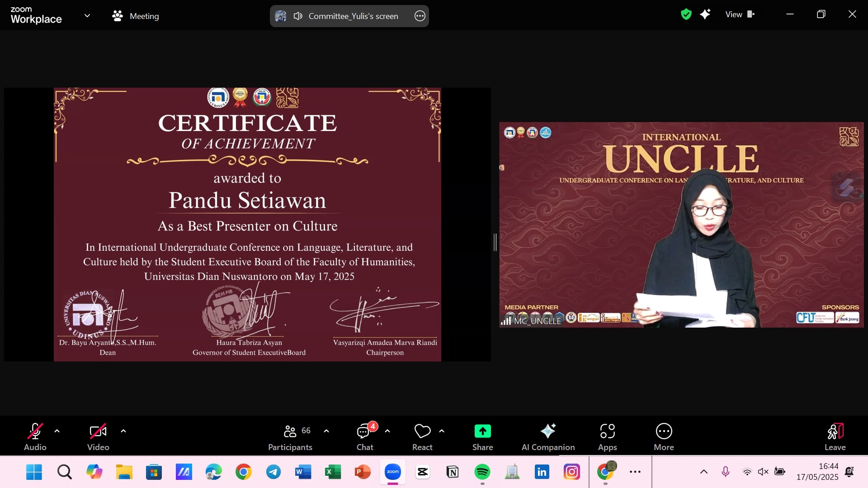Image resolution: width=868 pixels, height=488 pixels.
Task: Open the Chat panel with 4 unread
Action: [x=365, y=436]
